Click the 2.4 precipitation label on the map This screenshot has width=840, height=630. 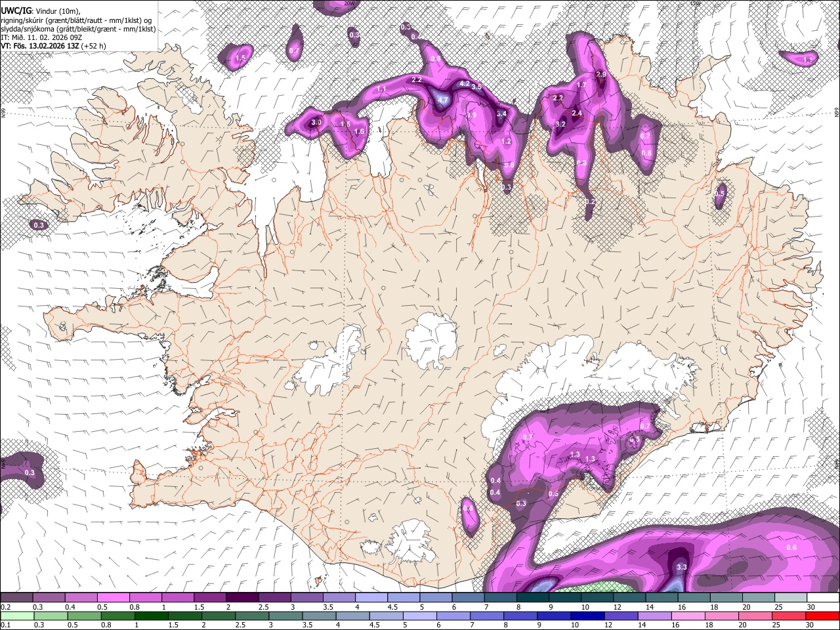577,114
